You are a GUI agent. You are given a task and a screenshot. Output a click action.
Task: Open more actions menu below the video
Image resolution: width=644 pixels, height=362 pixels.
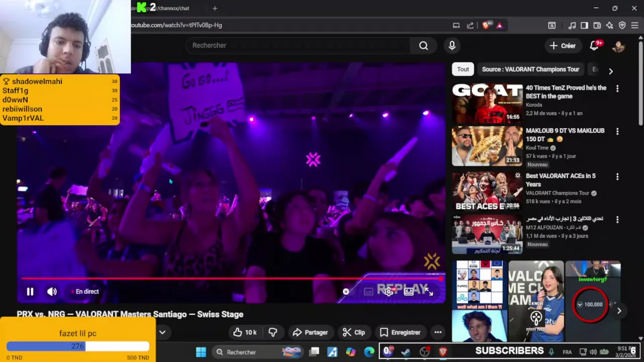(438, 332)
